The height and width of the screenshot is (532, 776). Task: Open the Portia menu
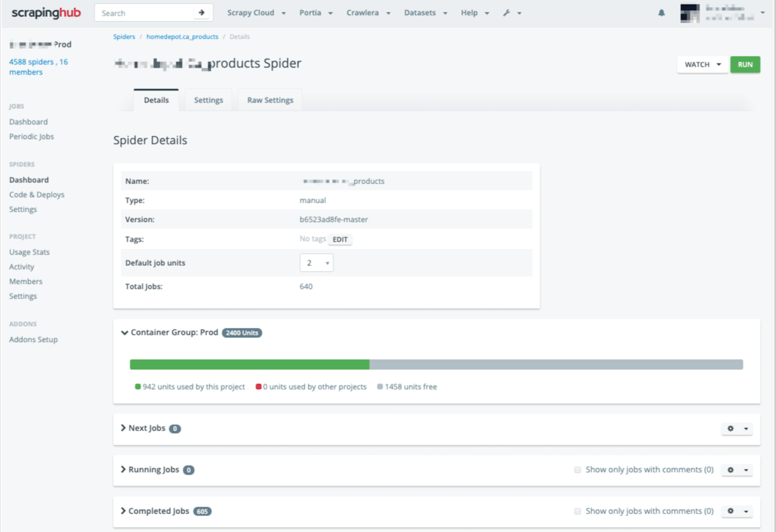pos(316,13)
